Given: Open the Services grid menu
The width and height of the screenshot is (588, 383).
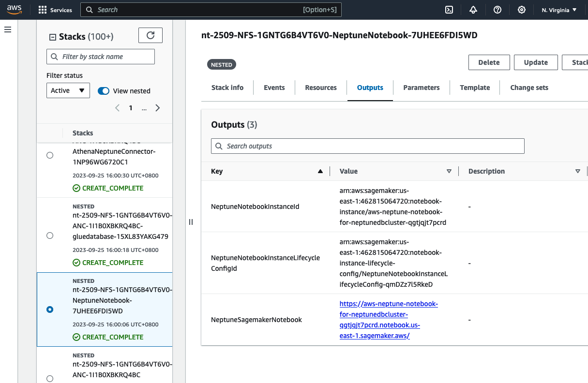Looking at the screenshot, I should 55,10.
